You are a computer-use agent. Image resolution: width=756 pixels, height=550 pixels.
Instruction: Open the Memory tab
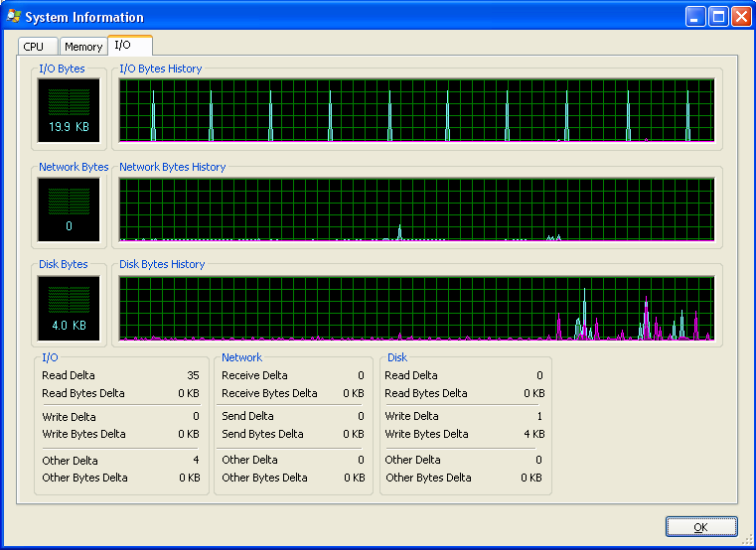(x=83, y=47)
